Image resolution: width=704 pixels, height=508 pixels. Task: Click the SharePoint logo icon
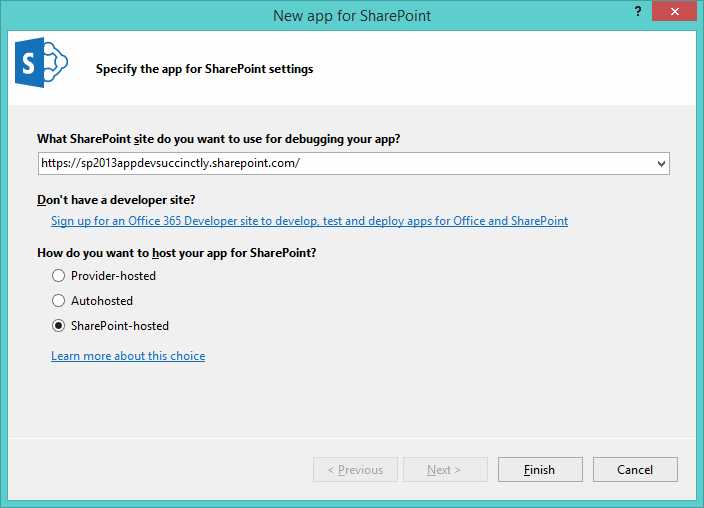click(x=41, y=62)
